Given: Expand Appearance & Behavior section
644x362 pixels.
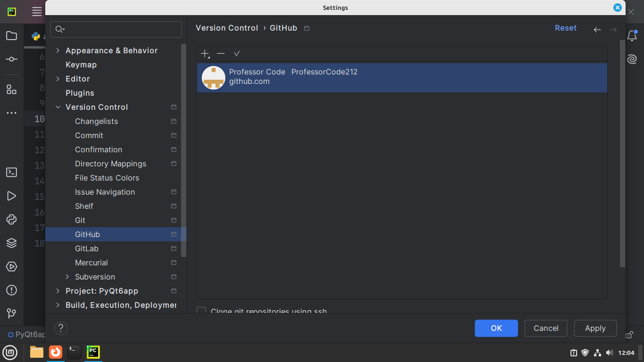Looking at the screenshot, I should (58, 50).
